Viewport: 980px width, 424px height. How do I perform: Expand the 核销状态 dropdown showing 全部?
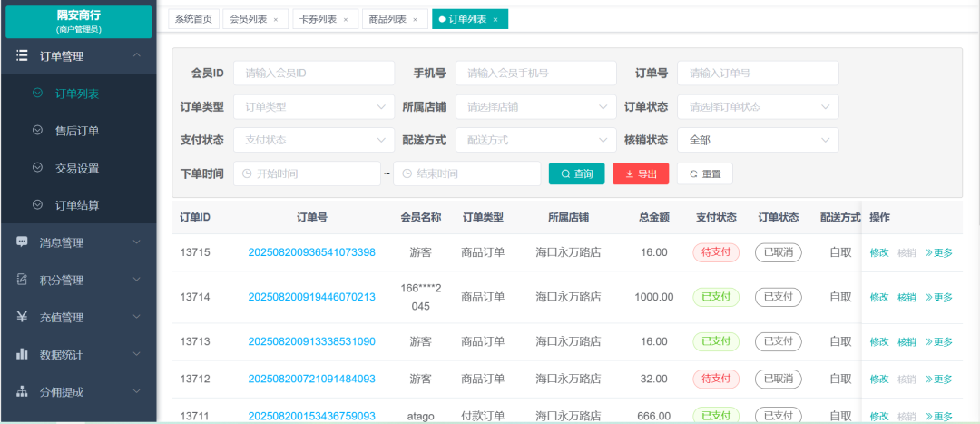tap(757, 140)
